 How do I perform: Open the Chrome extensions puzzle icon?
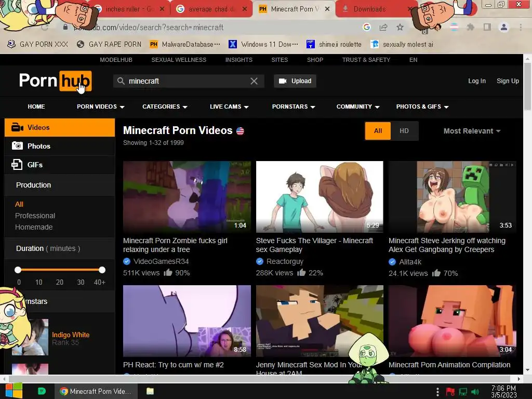[x=470, y=27]
